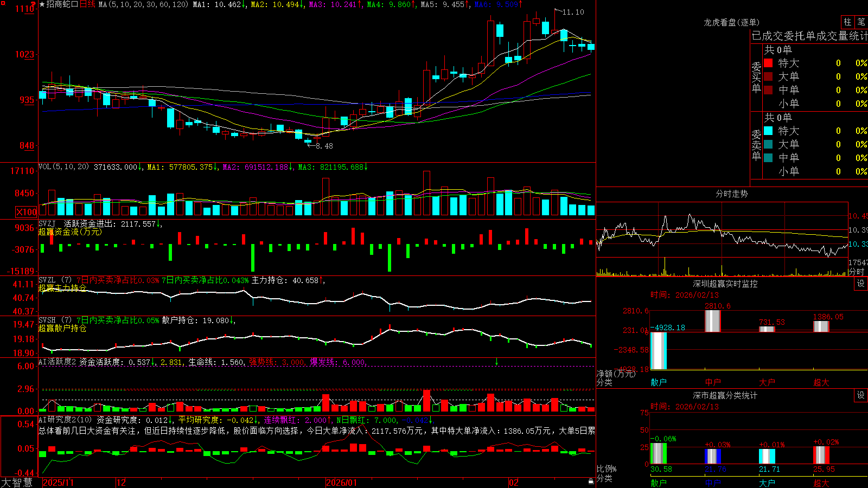Screen dimensions: 868x488
Task: Click the 中户 bar showing 2810.6
Action: pos(713,321)
